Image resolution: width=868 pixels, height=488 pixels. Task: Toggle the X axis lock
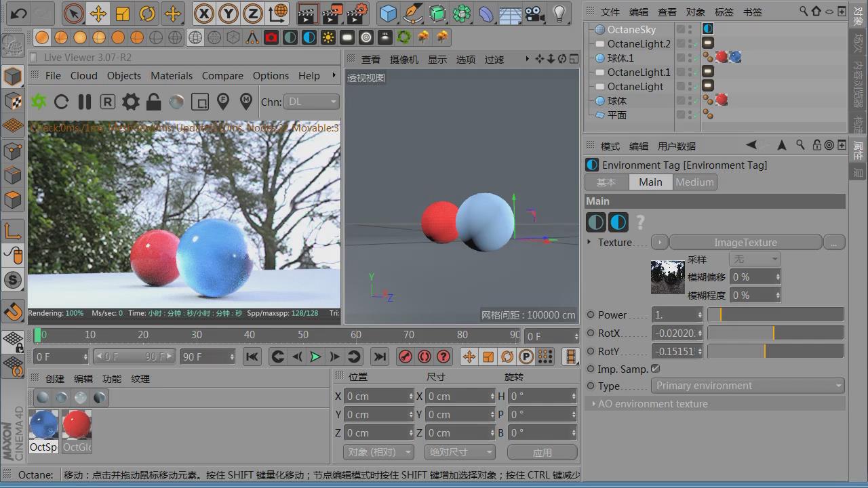tap(203, 13)
